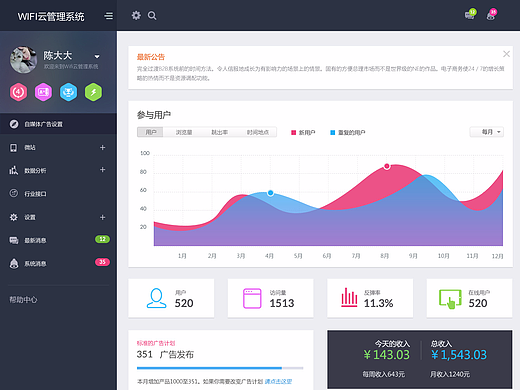This screenshot has height=390, width=520.
Task: Click the chat icon beside 最新消息
Action: (x=14, y=240)
